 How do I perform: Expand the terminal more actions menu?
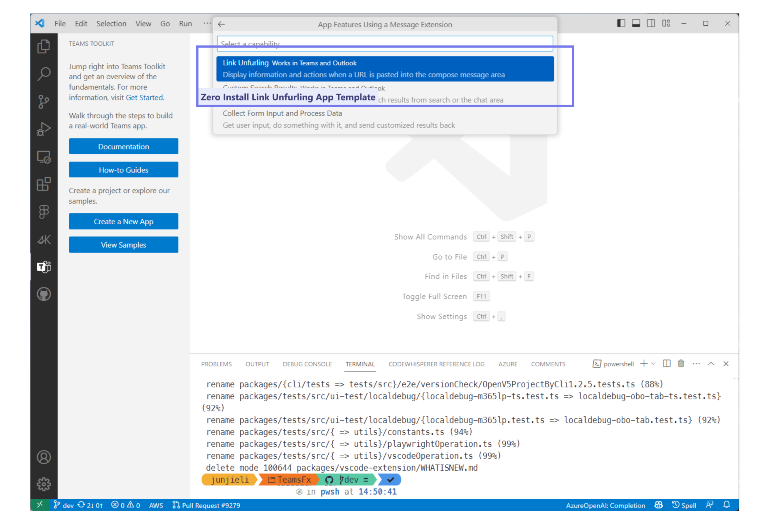(x=696, y=363)
